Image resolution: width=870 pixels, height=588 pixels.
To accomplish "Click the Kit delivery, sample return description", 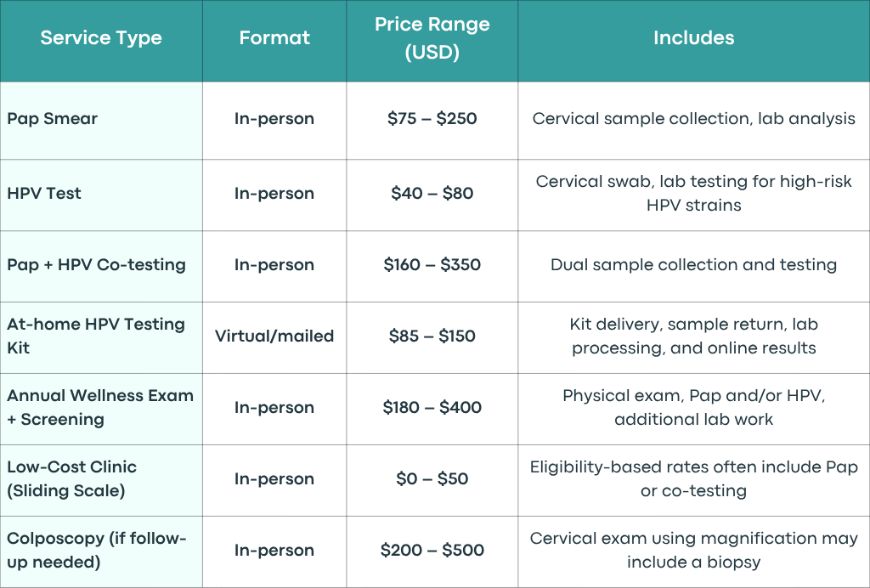I will [693, 336].
